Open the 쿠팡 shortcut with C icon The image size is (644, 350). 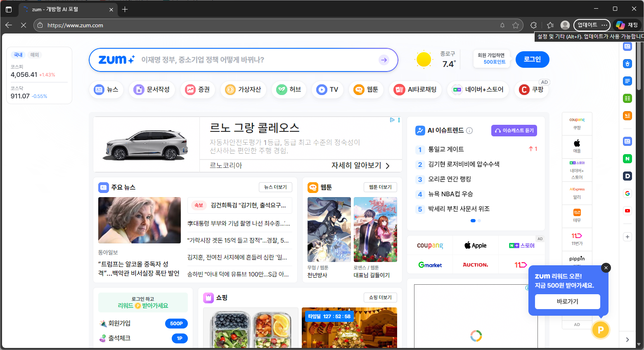(x=531, y=90)
